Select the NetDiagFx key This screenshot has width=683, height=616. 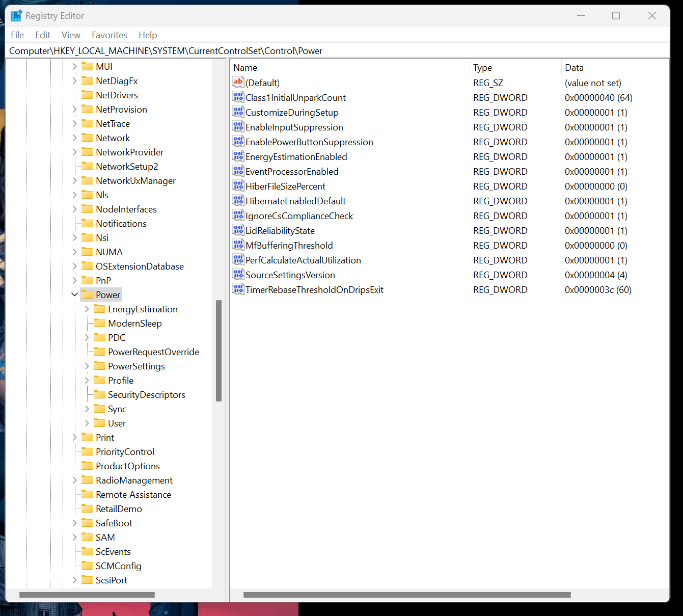pos(117,81)
